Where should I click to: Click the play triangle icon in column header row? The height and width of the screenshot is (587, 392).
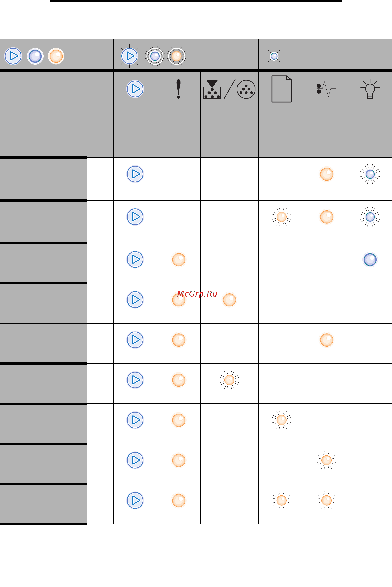pyautogui.click(x=135, y=89)
